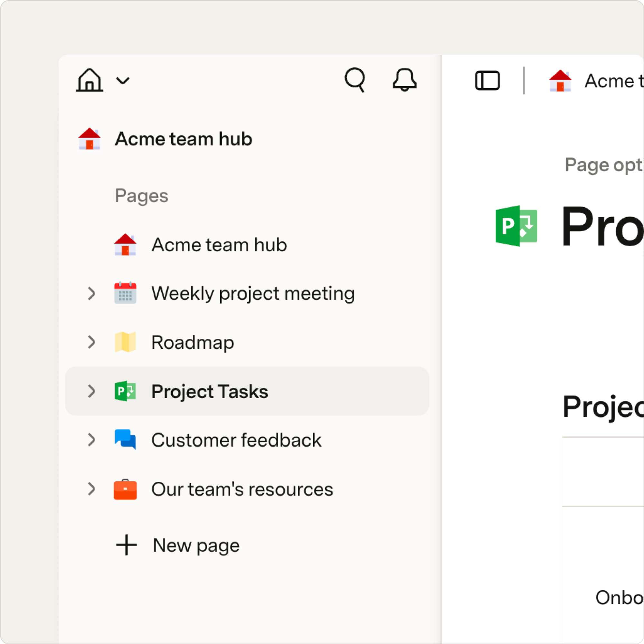Open the dropdown arrow beside home icon
This screenshot has width=644, height=644.
(x=123, y=81)
